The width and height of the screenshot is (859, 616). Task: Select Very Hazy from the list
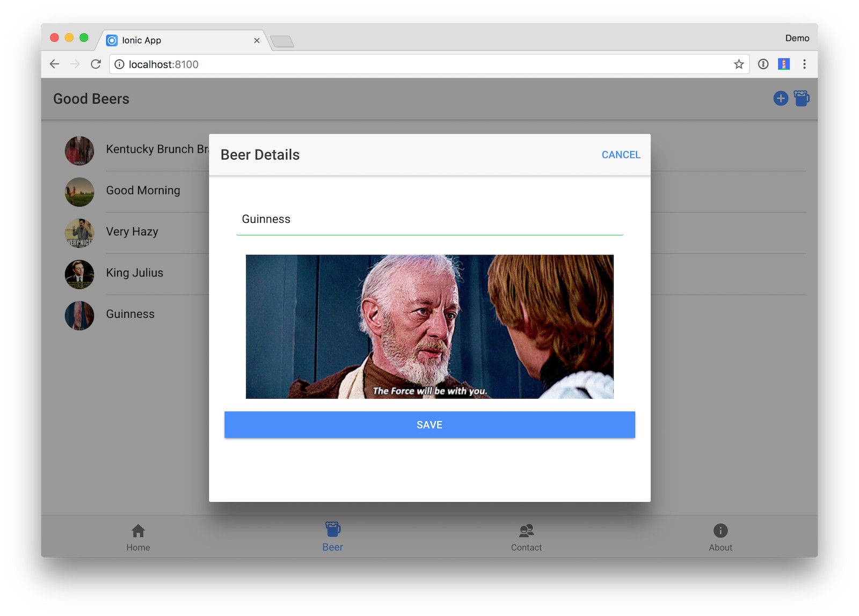132,232
